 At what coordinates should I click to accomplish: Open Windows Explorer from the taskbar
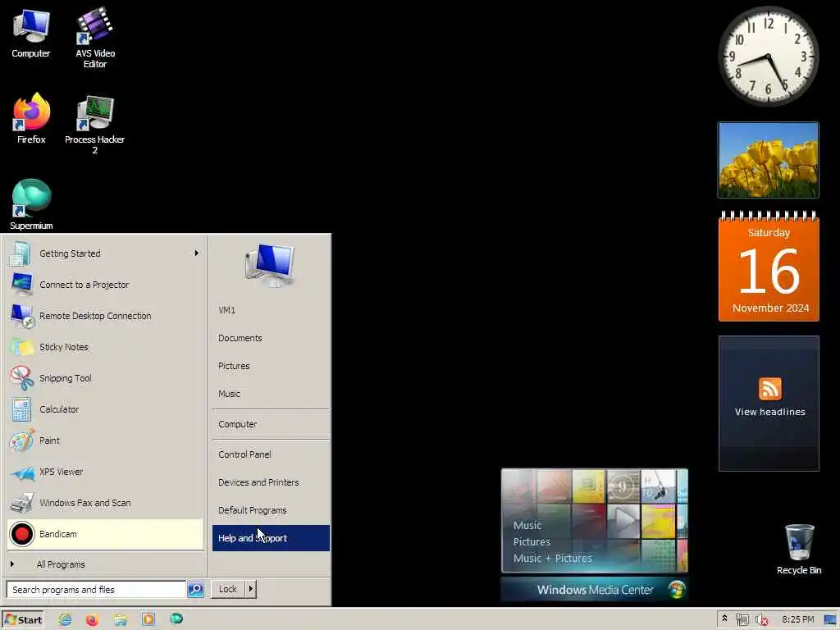click(121, 619)
